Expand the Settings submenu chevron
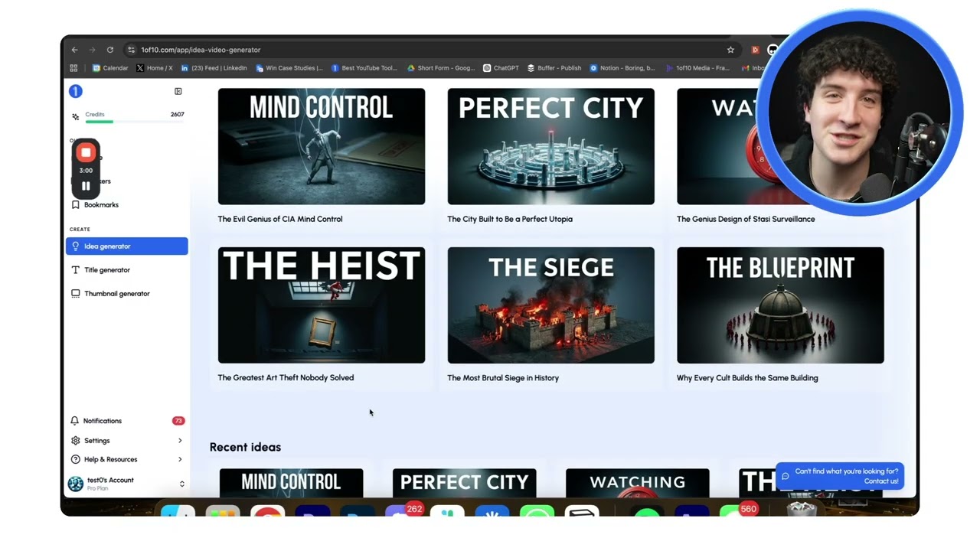This screenshot has height=551, width=980. coord(180,441)
